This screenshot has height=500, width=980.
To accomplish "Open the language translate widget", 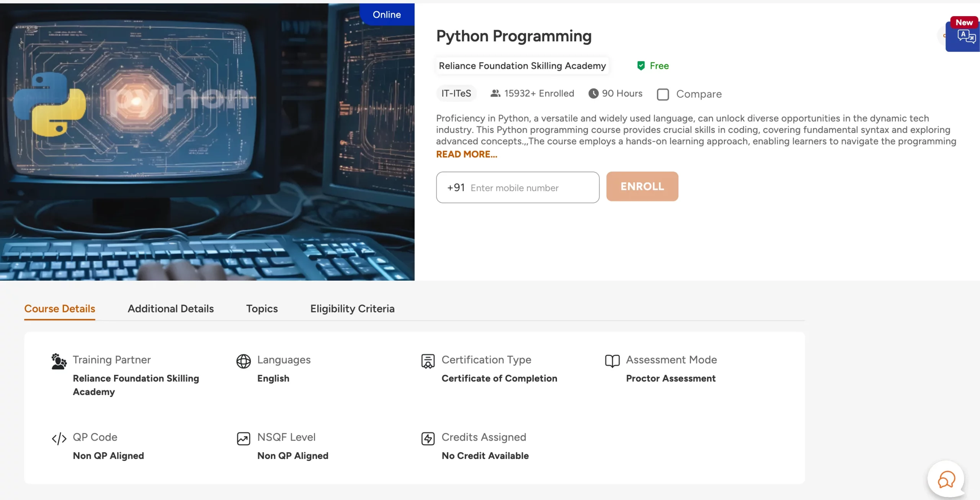I will (965, 37).
